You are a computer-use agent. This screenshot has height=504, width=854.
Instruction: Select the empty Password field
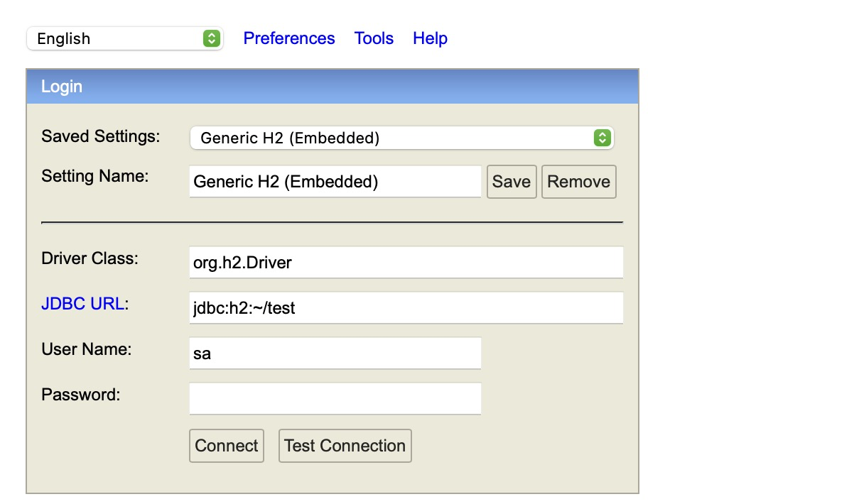coord(335,399)
